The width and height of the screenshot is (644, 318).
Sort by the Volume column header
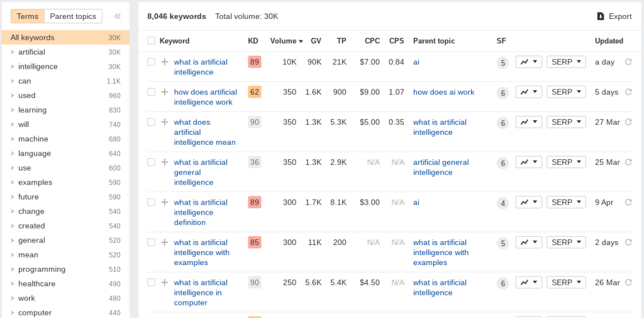point(286,41)
